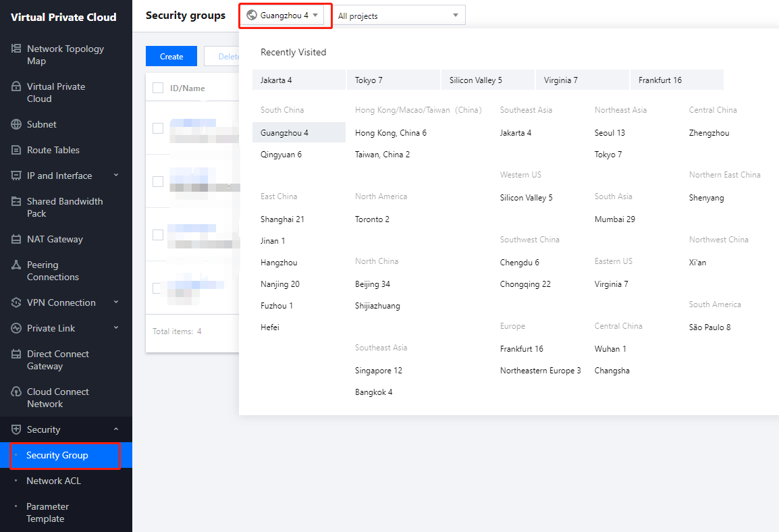Click the Network Topology Map sidebar icon
This screenshot has height=532, width=779.
pyautogui.click(x=16, y=49)
